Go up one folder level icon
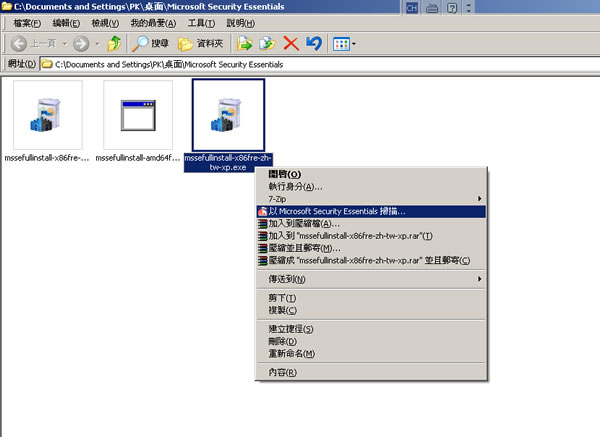 point(114,44)
